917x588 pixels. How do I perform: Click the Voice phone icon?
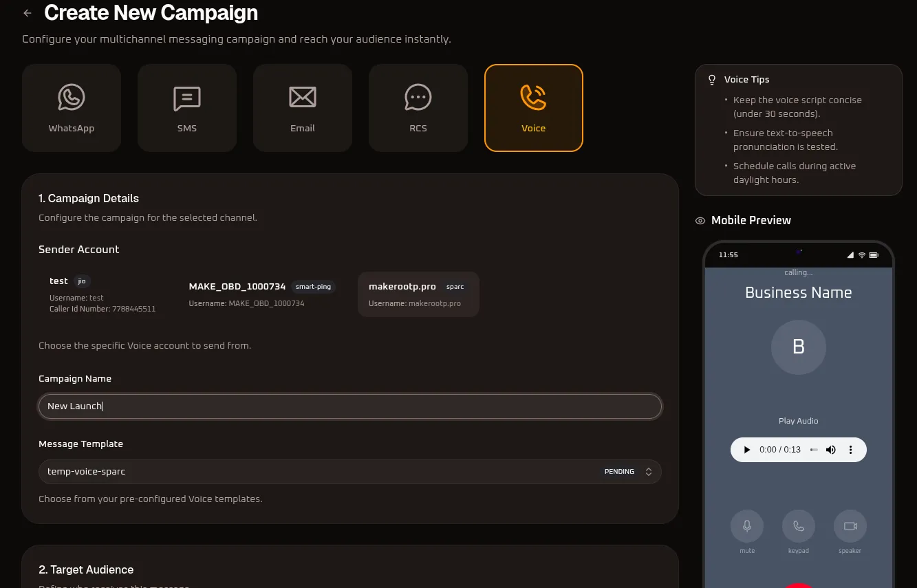534,98
